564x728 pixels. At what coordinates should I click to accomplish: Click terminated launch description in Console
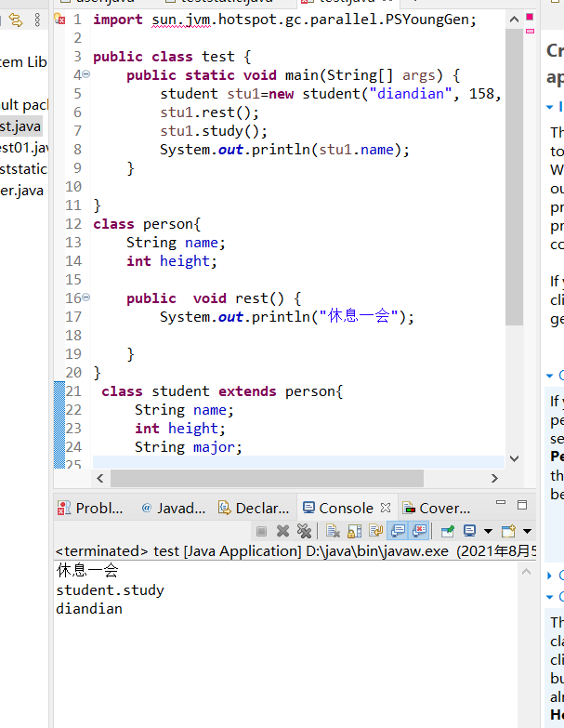tap(295, 551)
